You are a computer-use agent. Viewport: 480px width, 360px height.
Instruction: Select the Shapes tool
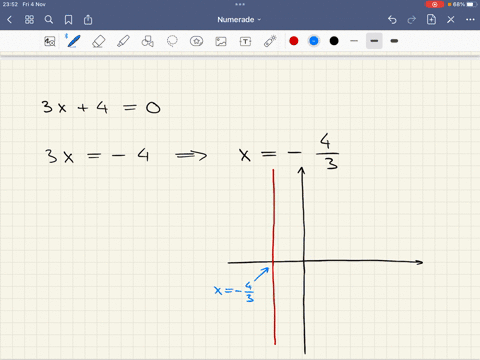click(x=147, y=41)
